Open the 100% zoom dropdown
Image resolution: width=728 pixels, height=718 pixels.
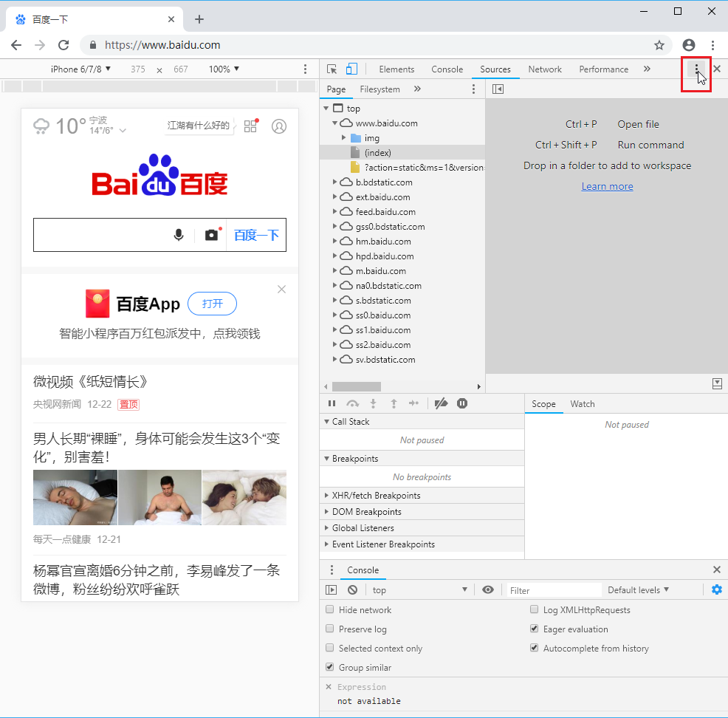(224, 69)
